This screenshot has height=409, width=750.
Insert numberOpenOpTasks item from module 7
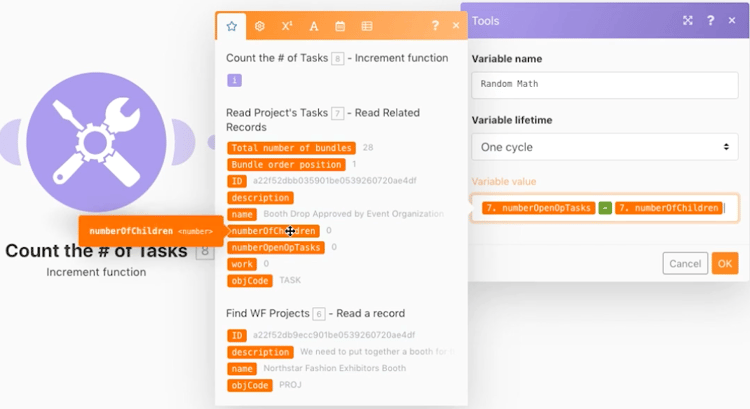[x=276, y=247]
